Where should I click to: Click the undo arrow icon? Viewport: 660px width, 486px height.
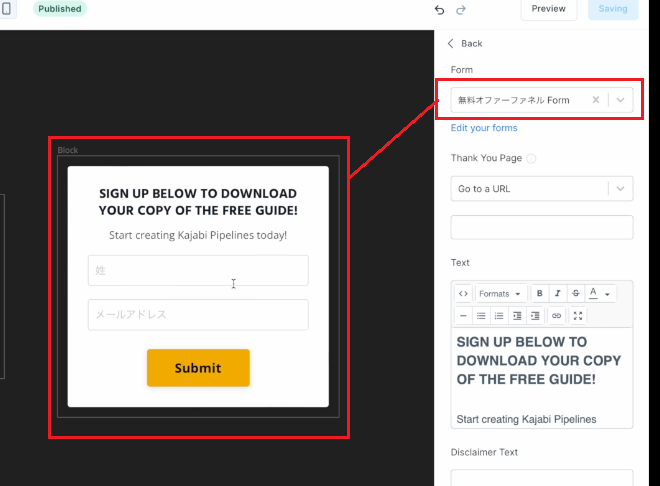coord(439,10)
